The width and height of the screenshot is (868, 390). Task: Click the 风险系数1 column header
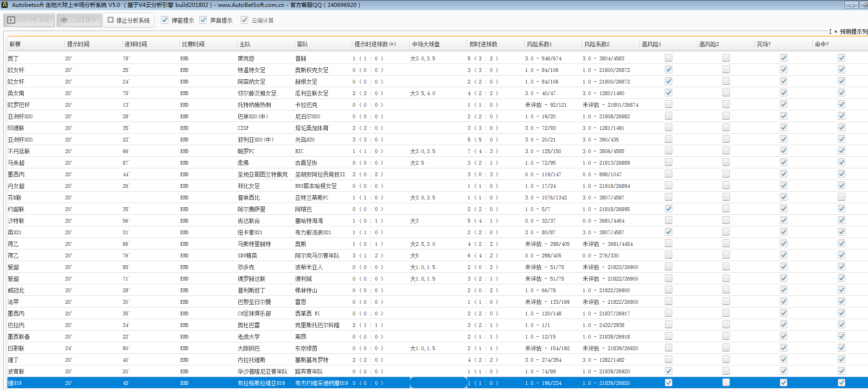(x=539, y=44)
